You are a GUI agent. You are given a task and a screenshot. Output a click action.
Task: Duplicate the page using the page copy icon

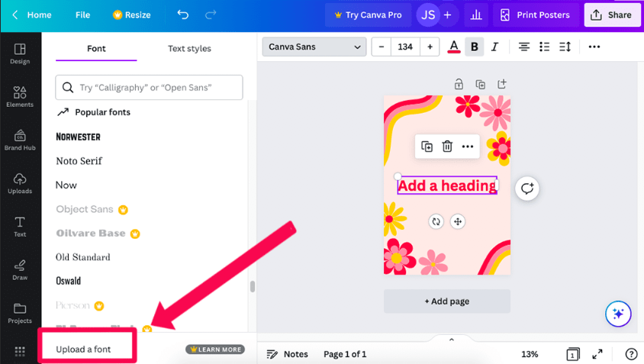click(480, 84)
